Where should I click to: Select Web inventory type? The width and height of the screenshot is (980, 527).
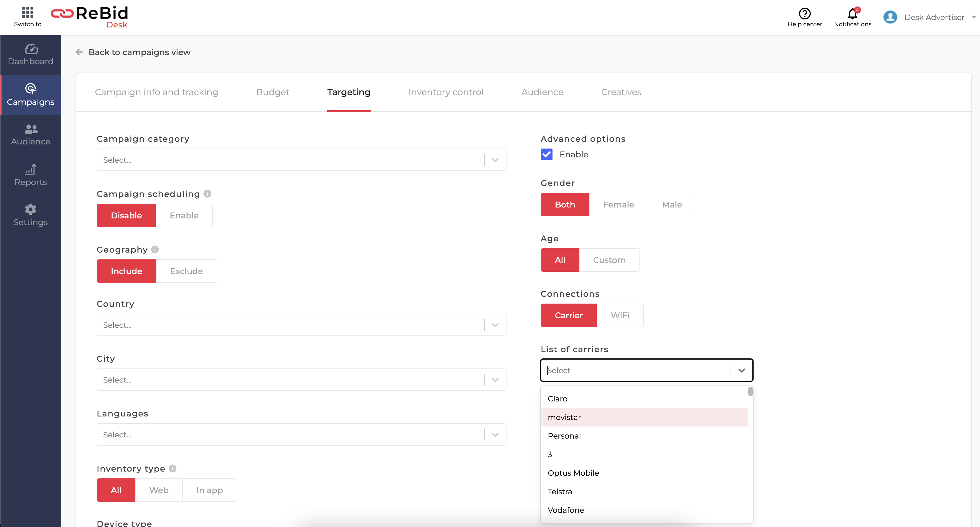[159, 490]
